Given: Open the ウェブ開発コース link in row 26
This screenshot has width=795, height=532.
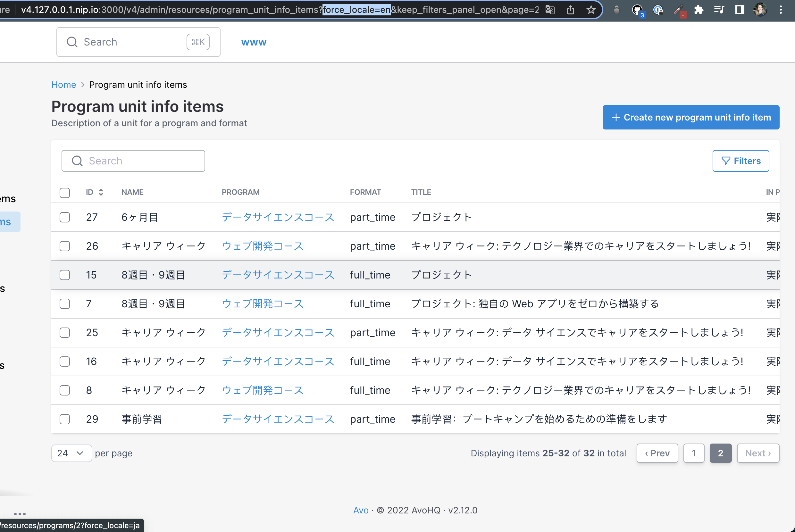Looking at the screenshot, I should tap(263, 246).
